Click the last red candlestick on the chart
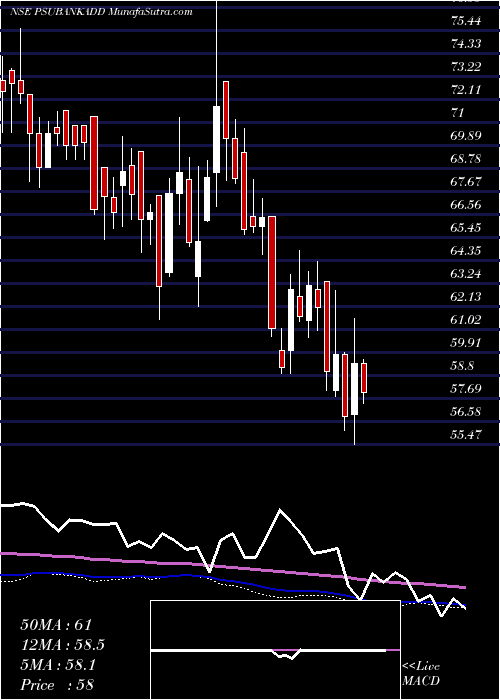Viewport: 500px width, 700px height. click(364, 378)
